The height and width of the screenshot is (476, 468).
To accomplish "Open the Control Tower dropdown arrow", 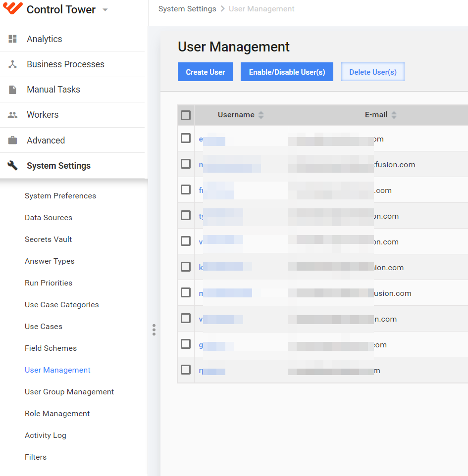I will pos(105,10).
